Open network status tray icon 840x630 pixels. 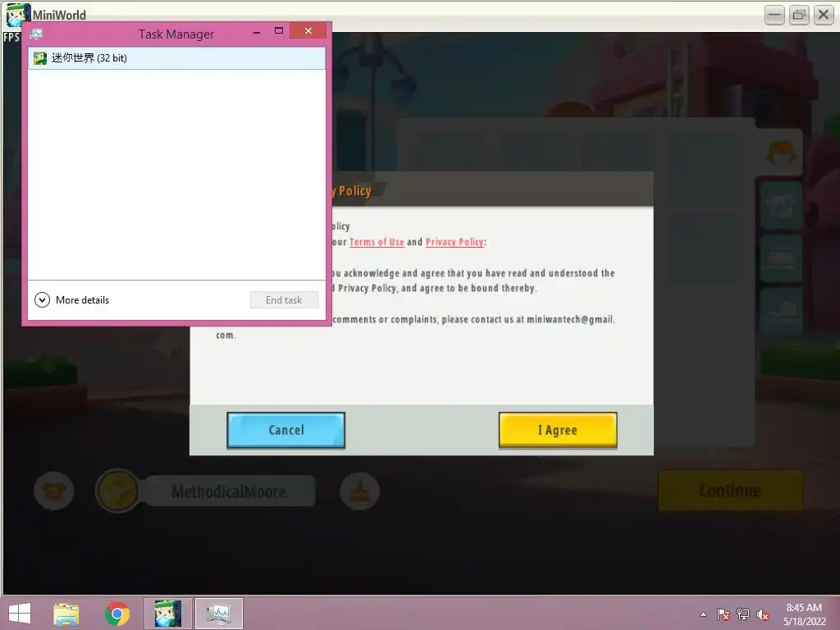coord(743,614)
